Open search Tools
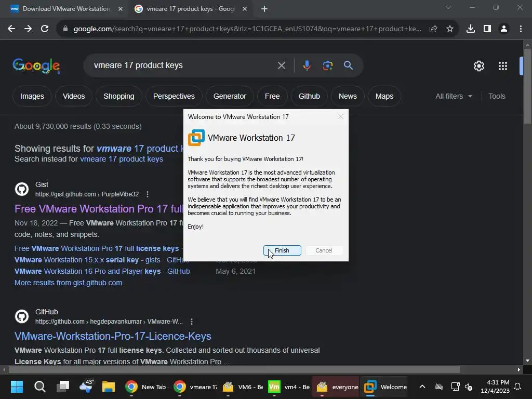The width and height of the screenshot is (532, 399). (x=497, y=96)
